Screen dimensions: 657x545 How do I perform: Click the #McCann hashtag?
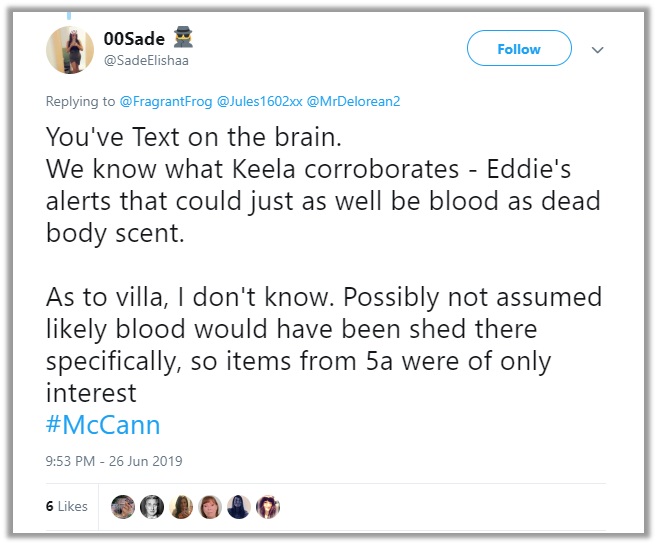[x=103, y=423]
